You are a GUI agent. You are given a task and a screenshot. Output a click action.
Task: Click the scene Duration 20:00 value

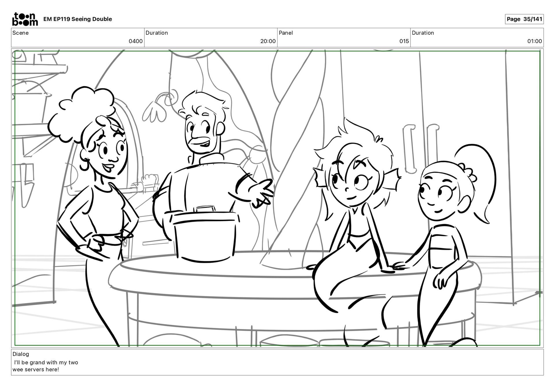[x=268, y=41]
